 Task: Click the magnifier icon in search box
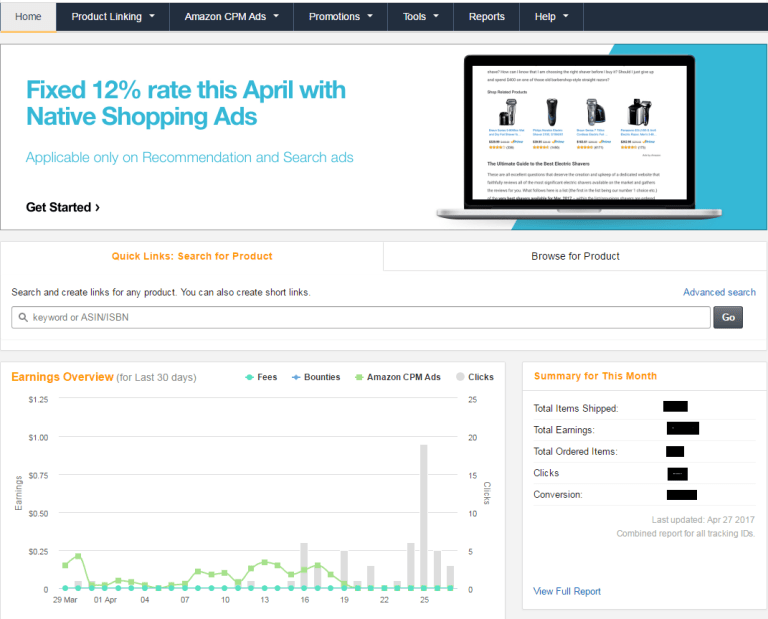point(23,317)
